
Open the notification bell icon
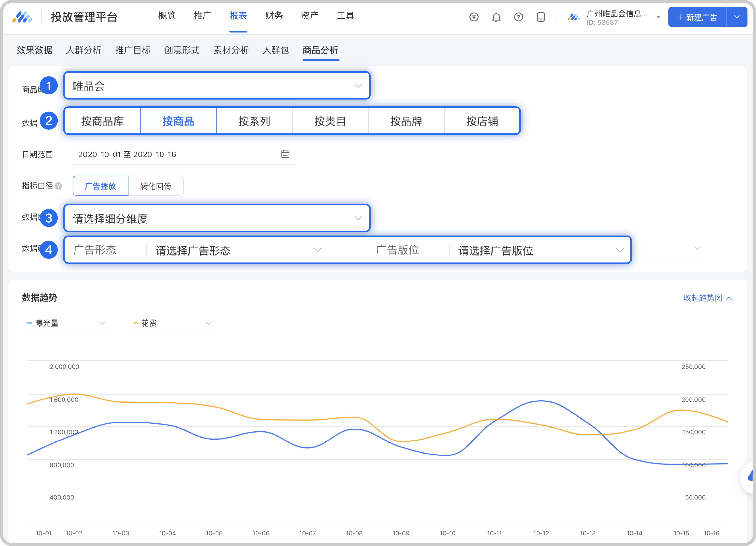(x=496, y=17)
